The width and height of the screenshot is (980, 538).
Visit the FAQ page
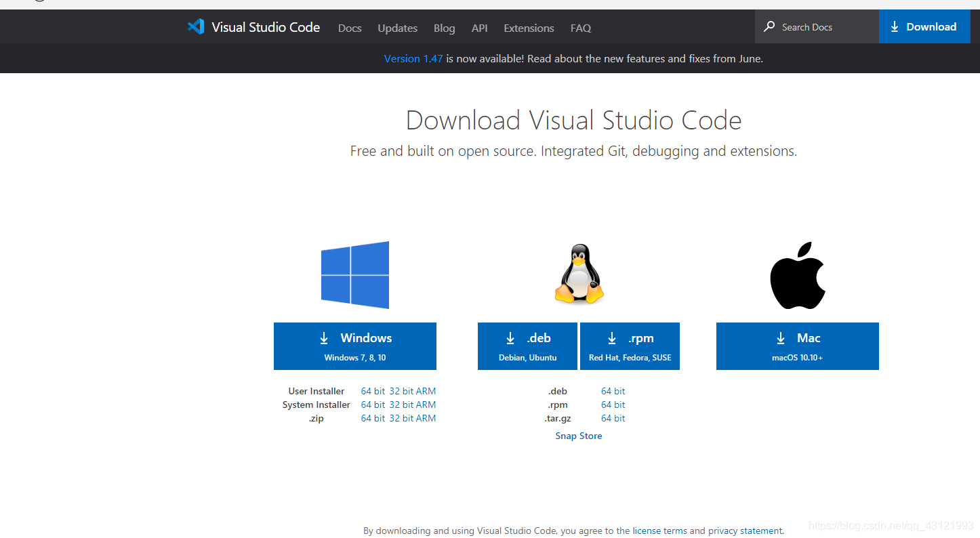coord(581,28)
